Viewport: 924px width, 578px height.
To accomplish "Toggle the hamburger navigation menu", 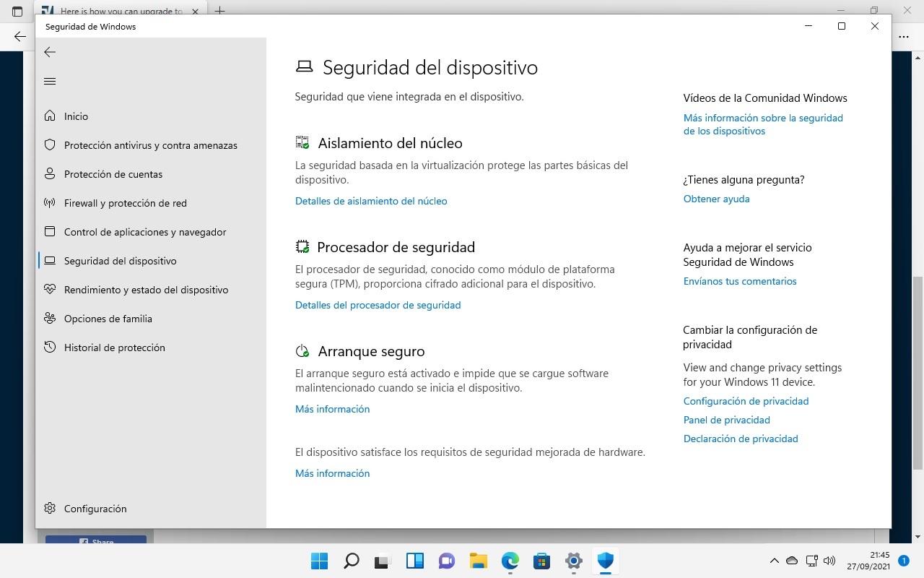I will (50, 82).
